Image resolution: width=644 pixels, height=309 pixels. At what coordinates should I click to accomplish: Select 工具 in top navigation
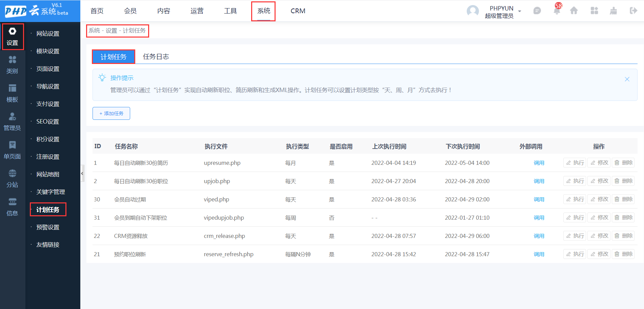coord(230,11)
